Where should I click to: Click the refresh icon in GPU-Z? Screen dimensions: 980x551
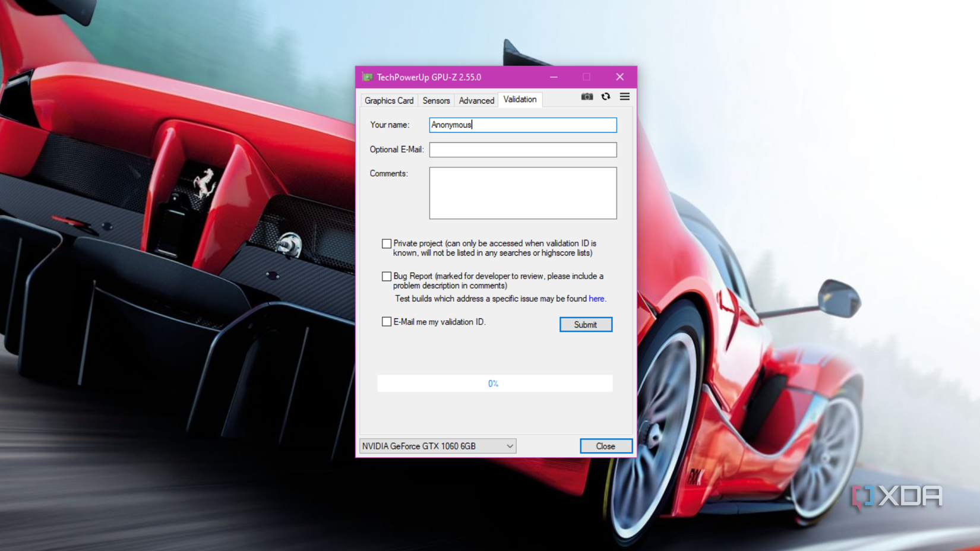(x=606, y=97)
